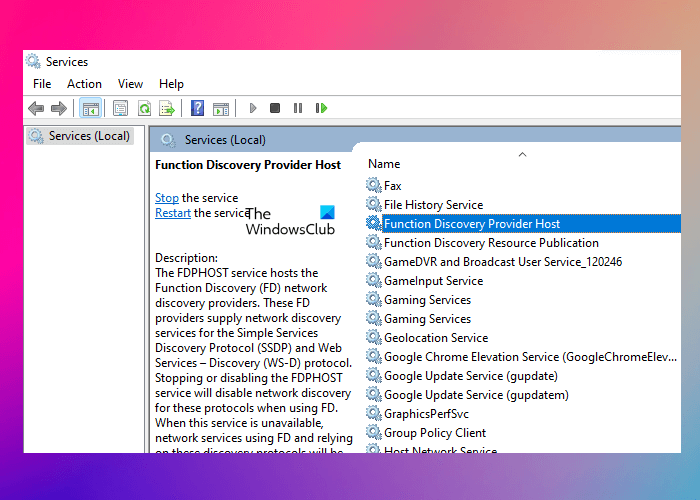Open Properties toolbar icon

click(121, 108)
